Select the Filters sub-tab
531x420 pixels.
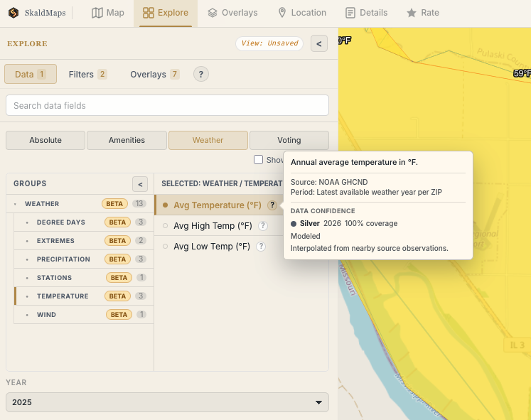87,74
